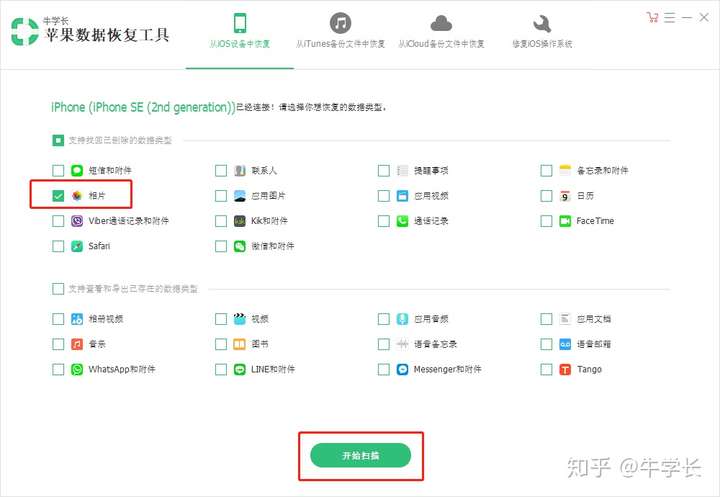Click the Contacts icon beside 联系人
720x497 pixels.
click(x=240, y=170)
